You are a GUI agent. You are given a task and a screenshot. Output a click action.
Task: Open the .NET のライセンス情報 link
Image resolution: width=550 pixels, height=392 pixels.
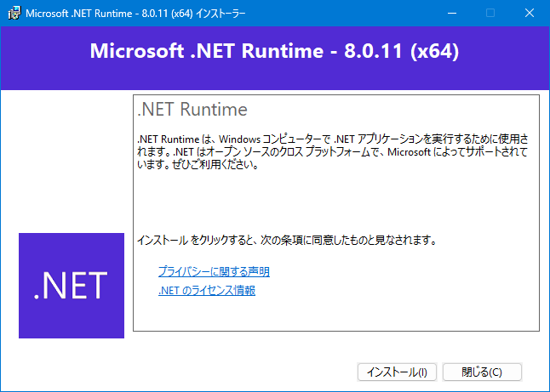coord(207,291)
